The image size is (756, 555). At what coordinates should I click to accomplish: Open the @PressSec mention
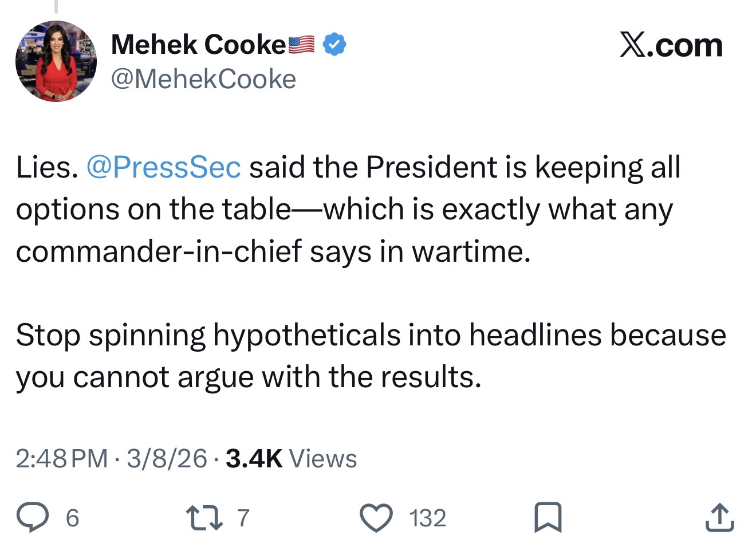pyautogui.click(x=163, y=167)
